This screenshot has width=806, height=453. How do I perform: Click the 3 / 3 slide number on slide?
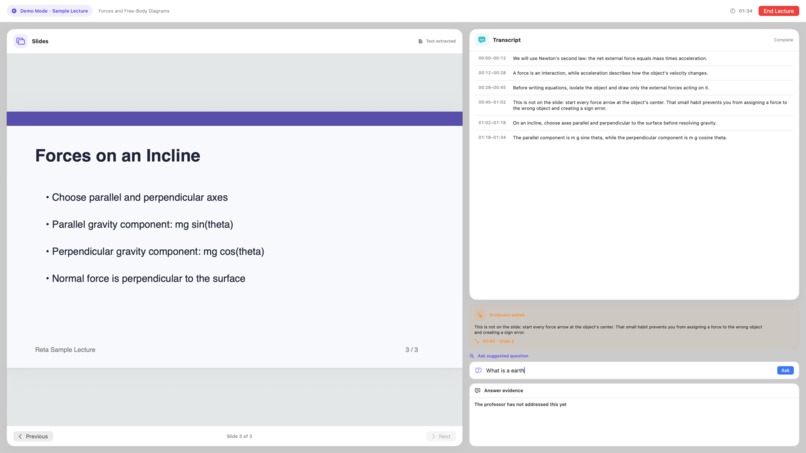tap(411, 350)
